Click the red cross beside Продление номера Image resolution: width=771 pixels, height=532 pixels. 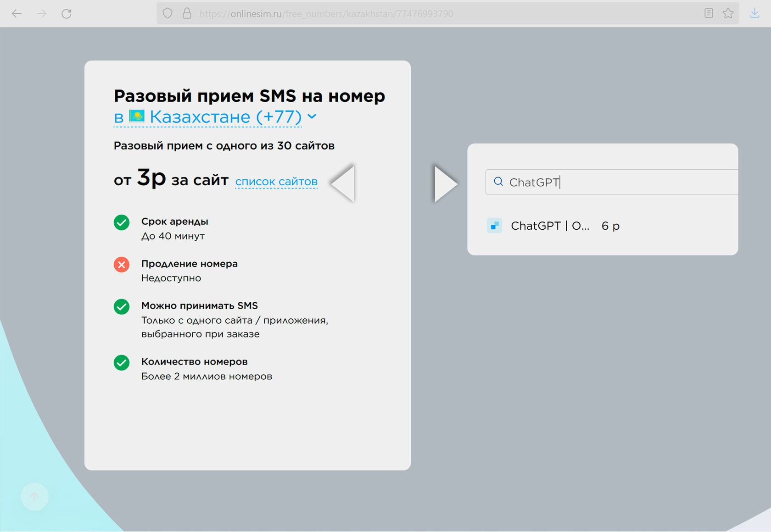click(122, 264)
